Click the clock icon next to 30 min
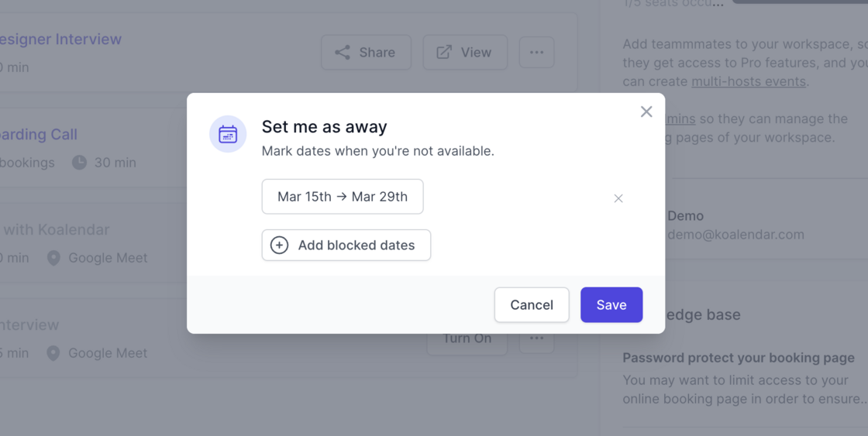868x436 pixels. (80, 163)
